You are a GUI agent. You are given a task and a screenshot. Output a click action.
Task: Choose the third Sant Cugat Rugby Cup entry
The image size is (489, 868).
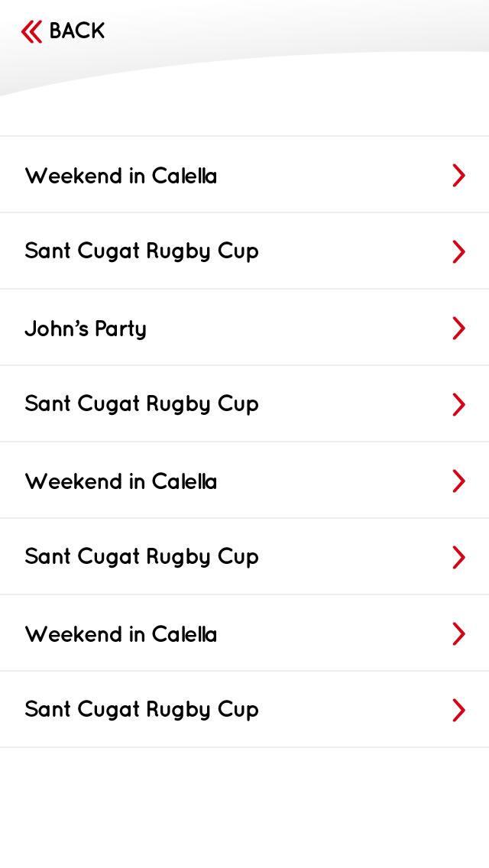click(244, 556)
